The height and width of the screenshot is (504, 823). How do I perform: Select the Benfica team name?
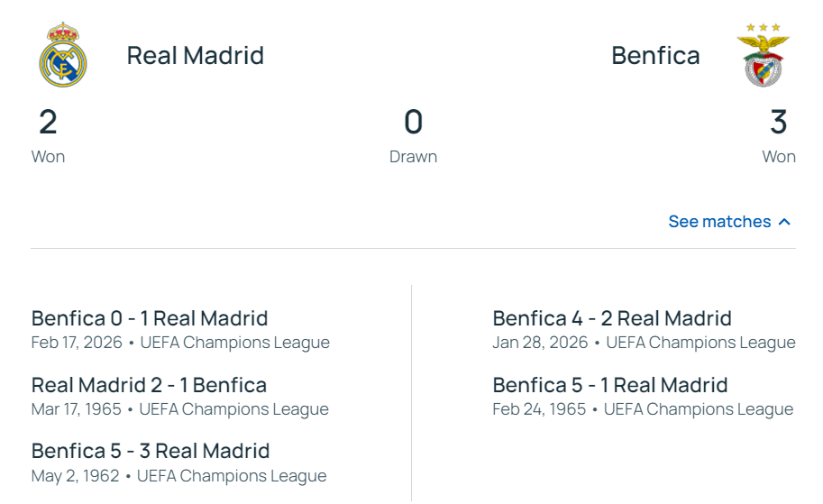point(655,56)
